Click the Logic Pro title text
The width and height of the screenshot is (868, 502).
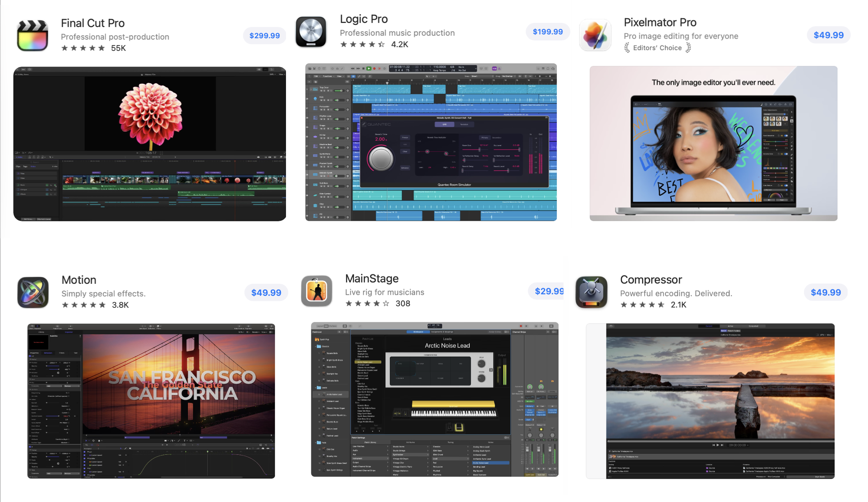tap(364, 19)
